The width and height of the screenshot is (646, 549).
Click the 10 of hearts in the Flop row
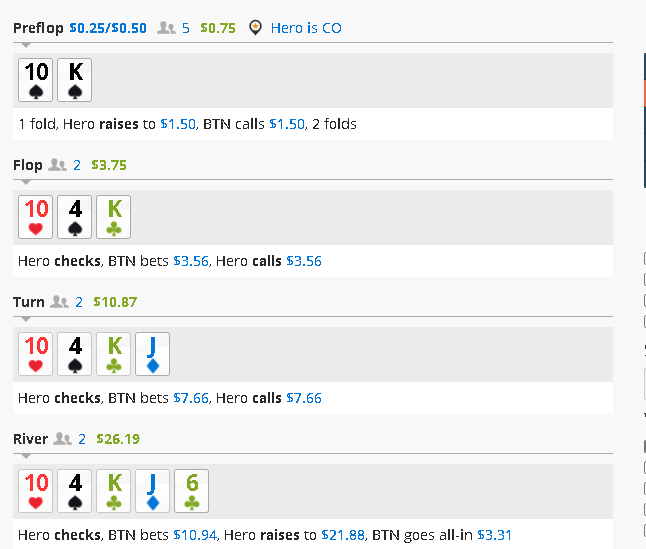point(36,217)
